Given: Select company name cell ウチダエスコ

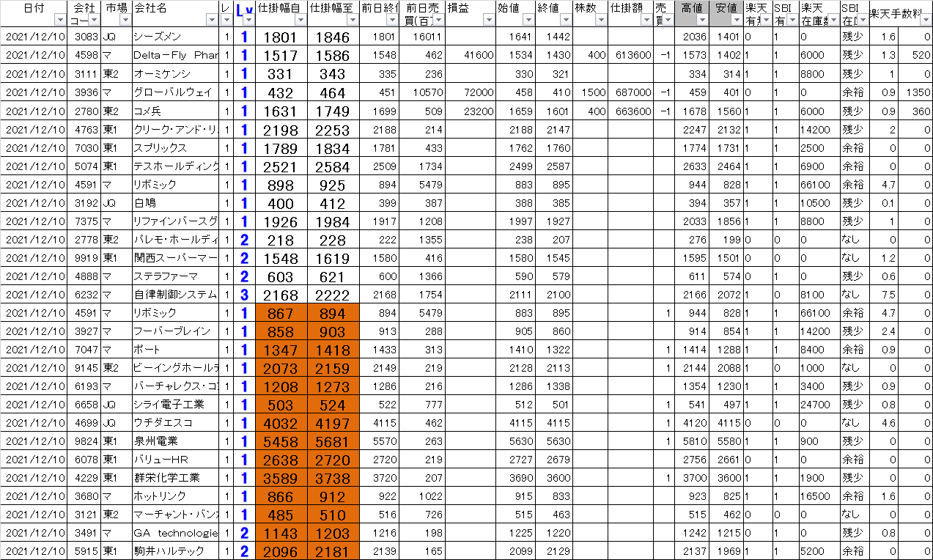Looking at the screenshot, I should [175, 422].
